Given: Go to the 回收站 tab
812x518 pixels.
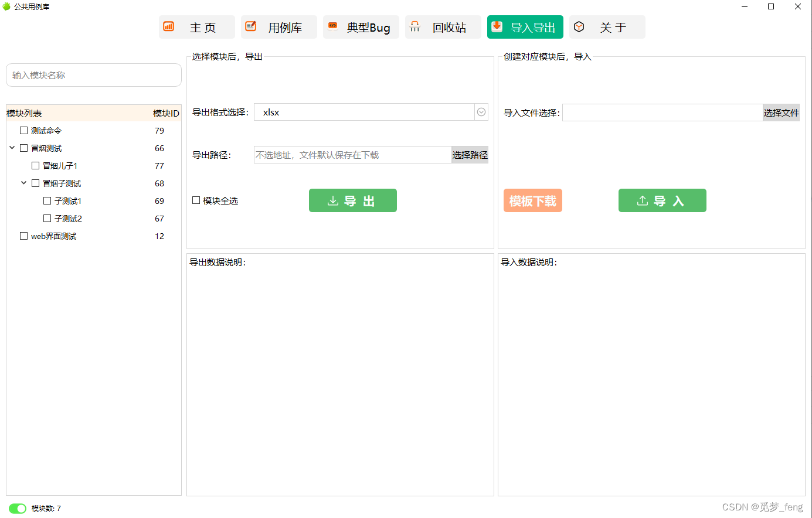Looking at the screenshot, I should pyautogui.click(x=443, y=27).
